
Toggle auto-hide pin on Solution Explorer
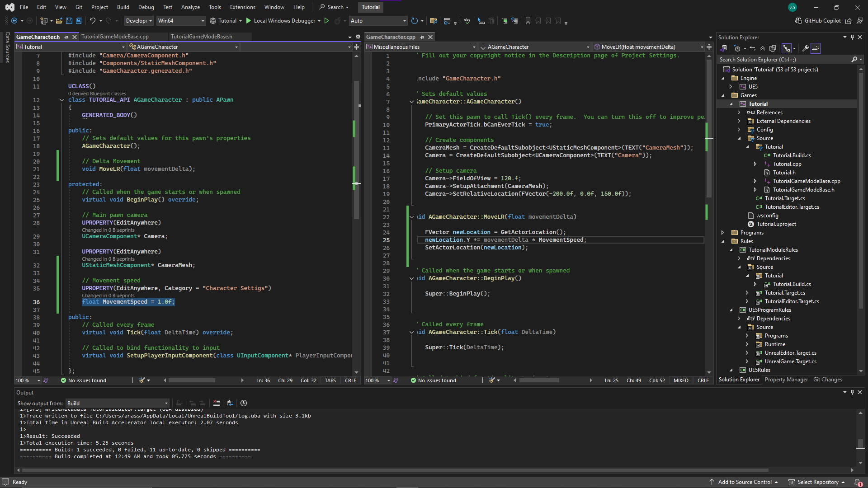pyautogui.click(x=852, y=38)
